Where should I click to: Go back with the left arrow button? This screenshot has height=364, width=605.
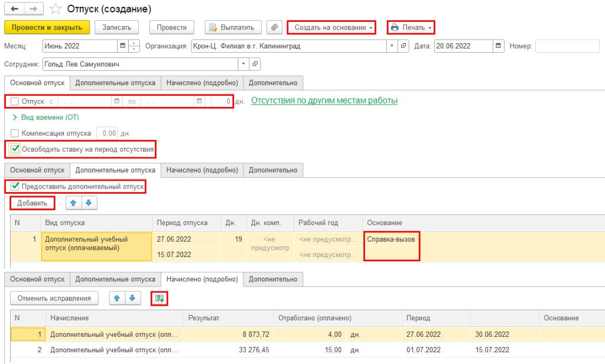(14, 8)
